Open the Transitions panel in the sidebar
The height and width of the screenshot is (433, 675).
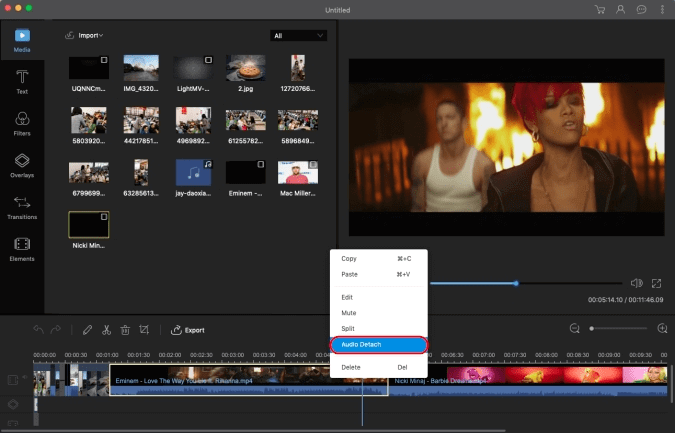[x=22, y=207]
